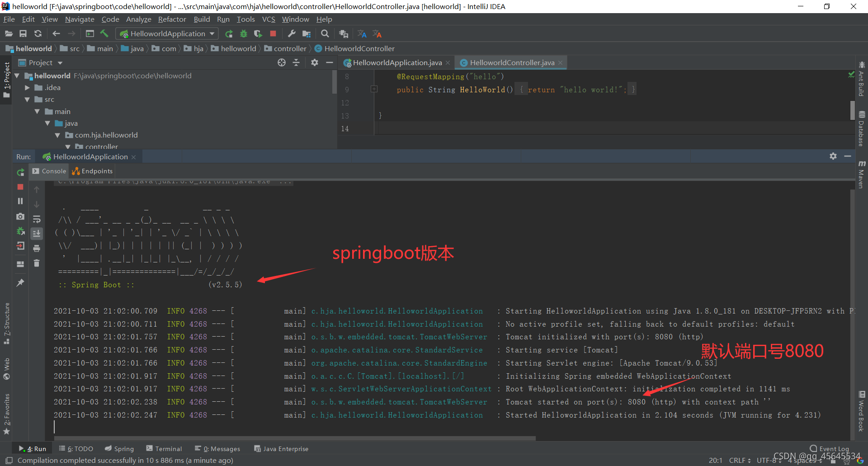Toggle scroll to end of console
Viewport: 868px width, 466px height.
point(37,233)
